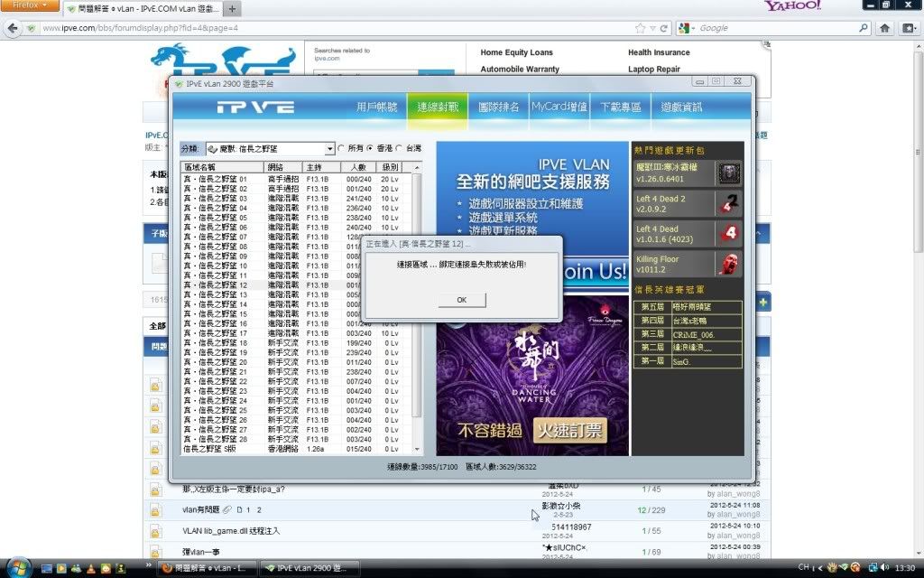This screenshot has width=924, height=578.
Task: Select the 台灣 radio button
Action: (399, 148)
